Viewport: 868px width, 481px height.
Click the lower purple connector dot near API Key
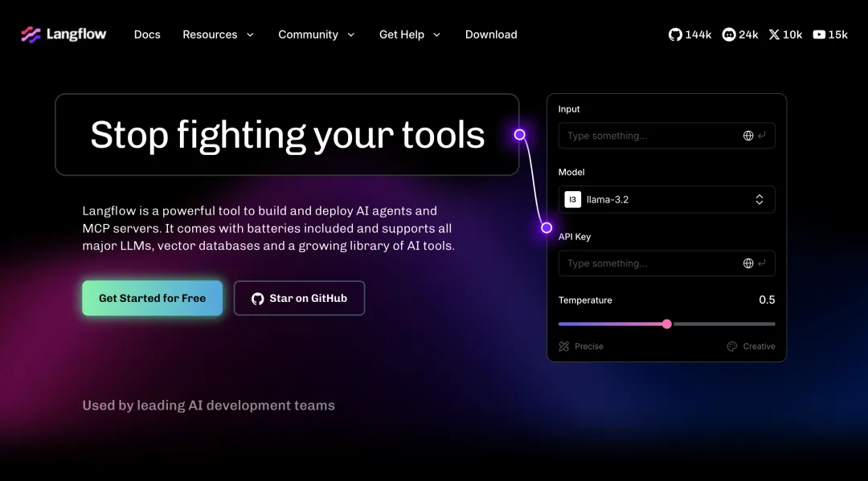coord(547,227)
